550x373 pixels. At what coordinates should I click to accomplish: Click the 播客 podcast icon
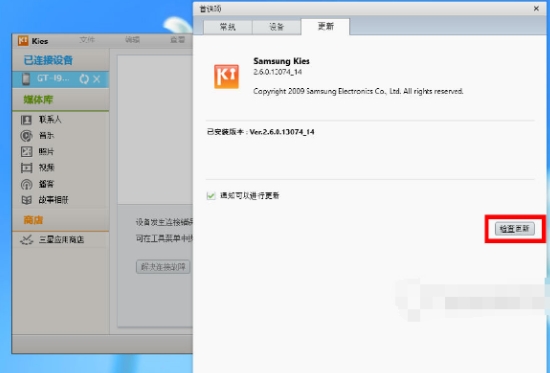coord(26,184)
